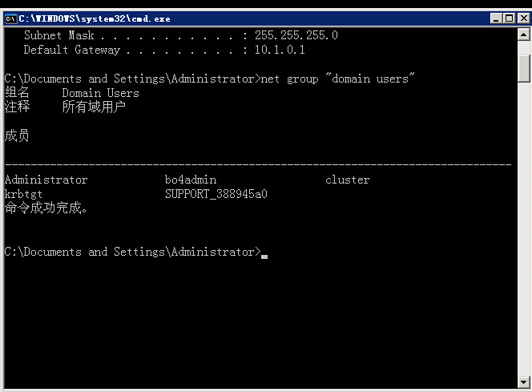The height and width of the screenshot is (392, 532).
Task: Click the 命令成功完成 status message
Action: tap(46, 208)
